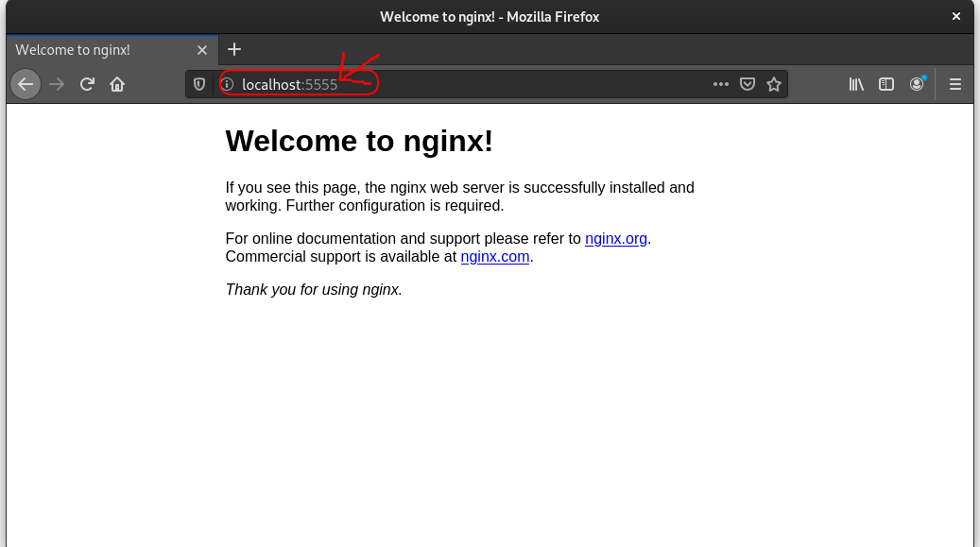Image resolution: width=980 pixels, height=547 pixels.
Task: Save page to Pocket
Action: tap(748, 84)
